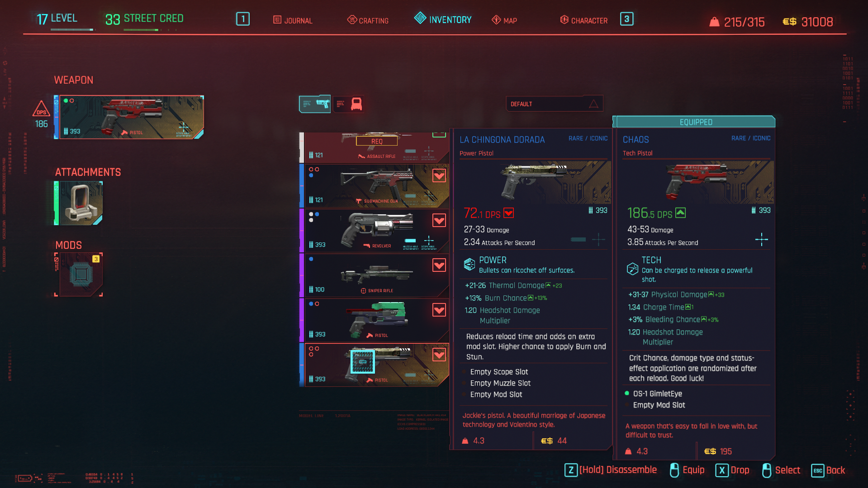Open the Journal menu
Screen dimensions: 868x488
(x=293, y=20)
